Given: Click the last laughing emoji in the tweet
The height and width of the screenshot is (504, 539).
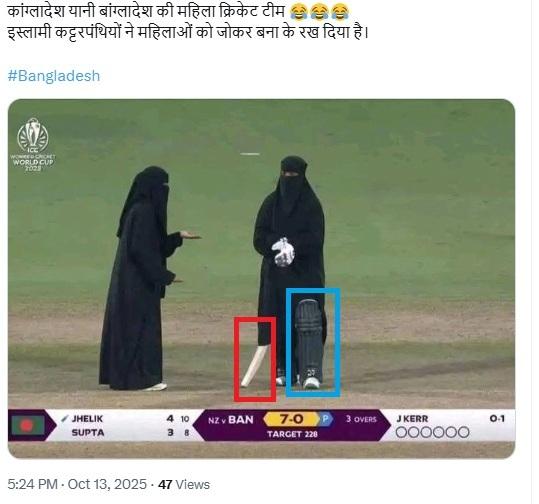Looking at the screenshot, I should pyautogui.click(x=340, y=12).
